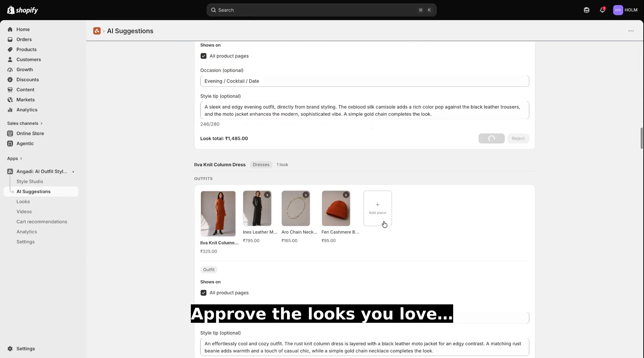The image size is (644, 358).
Task: Click the Online Store icon
Action: click(10, 133)
